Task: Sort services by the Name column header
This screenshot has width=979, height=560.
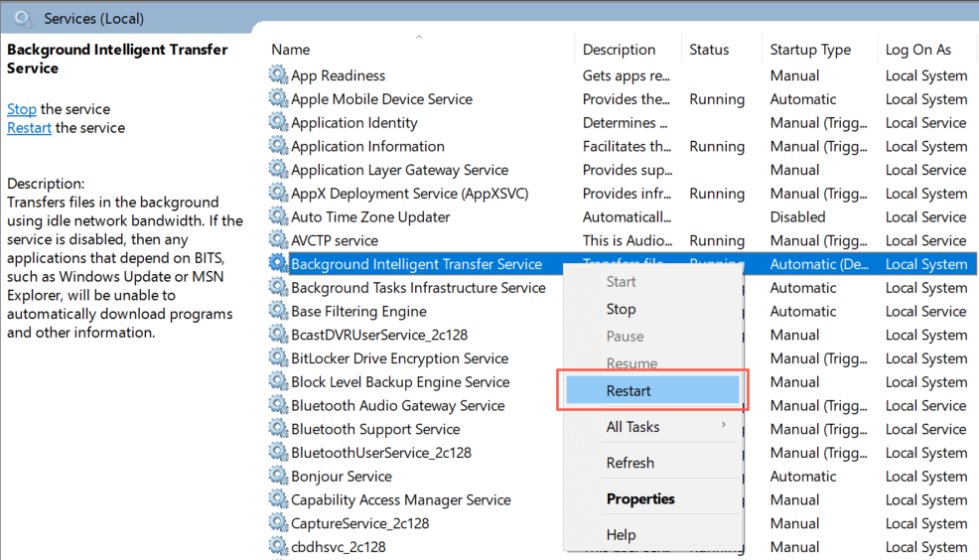Action: pos(291,50)
